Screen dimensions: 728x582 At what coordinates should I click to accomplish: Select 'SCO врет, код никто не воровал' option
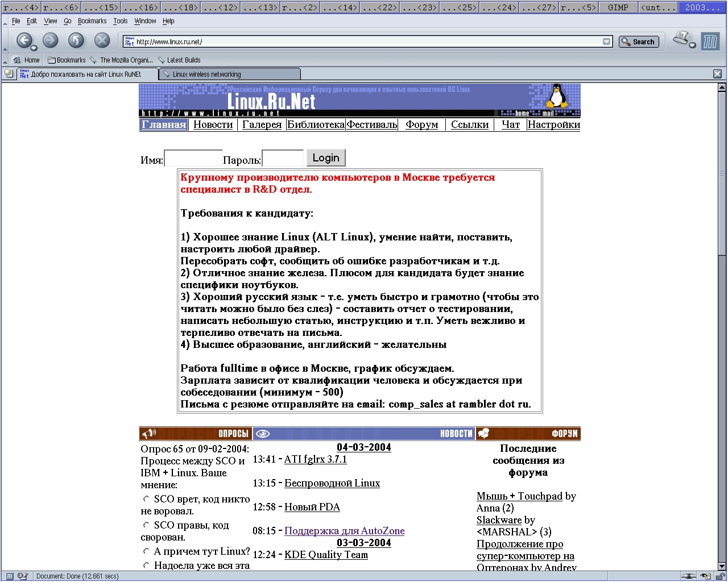pyautogui.click(x=146, y=498)
